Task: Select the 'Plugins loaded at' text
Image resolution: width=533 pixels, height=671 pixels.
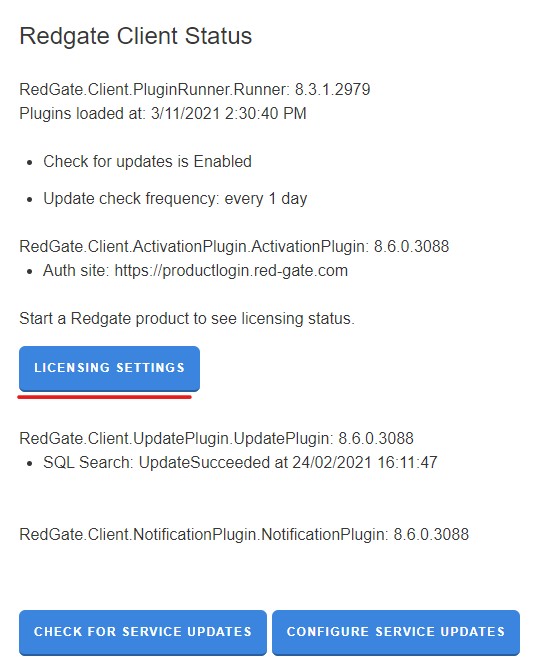Action: click(163, 114)
